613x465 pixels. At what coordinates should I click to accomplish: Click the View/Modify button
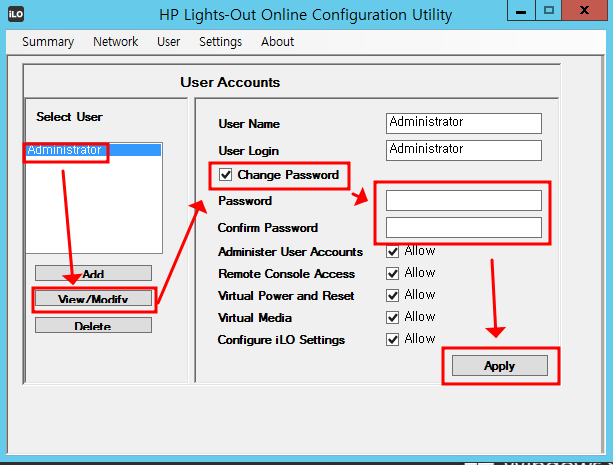93,299
